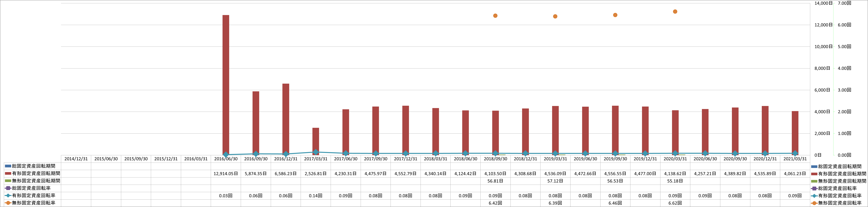Image resolution: width=868 pixels, height=207 pixels.
Task: Click the 56.53日 cell under 2019/09/30
Action: [x=615, y=181]
